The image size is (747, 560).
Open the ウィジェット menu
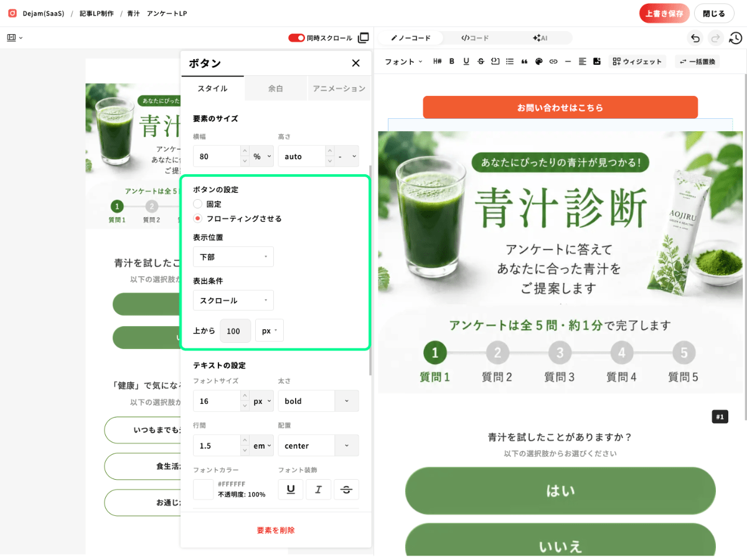637,62
